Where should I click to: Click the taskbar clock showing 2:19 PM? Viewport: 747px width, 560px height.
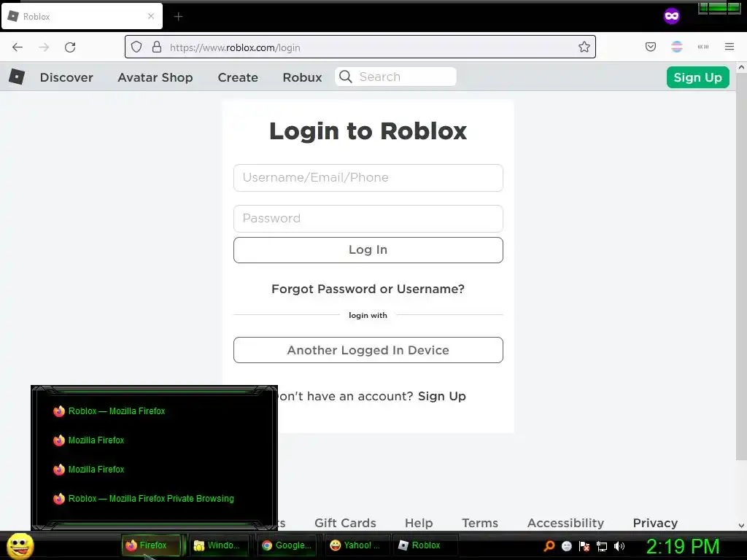[682, 546]
